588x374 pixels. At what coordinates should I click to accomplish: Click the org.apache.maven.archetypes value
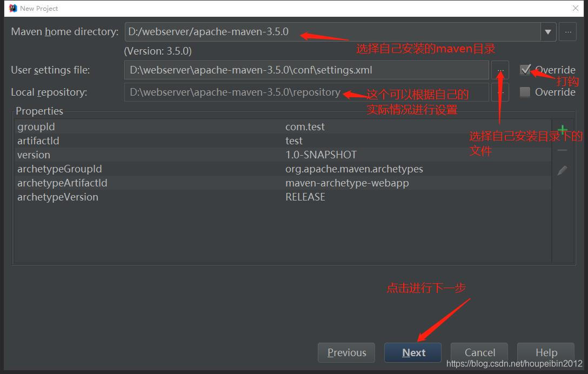click(354, 169)
